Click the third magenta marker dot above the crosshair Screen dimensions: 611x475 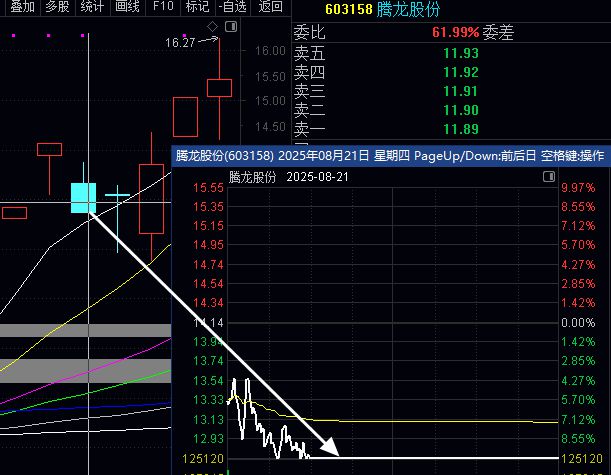click(x=83, y=35)
